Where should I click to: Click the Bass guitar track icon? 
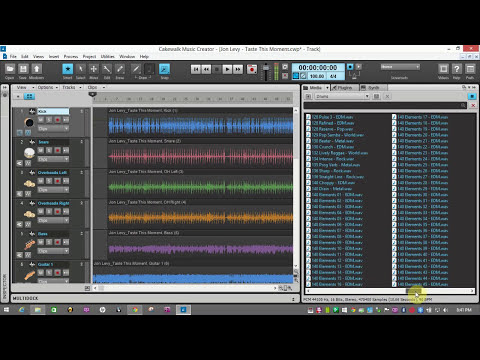29,245
